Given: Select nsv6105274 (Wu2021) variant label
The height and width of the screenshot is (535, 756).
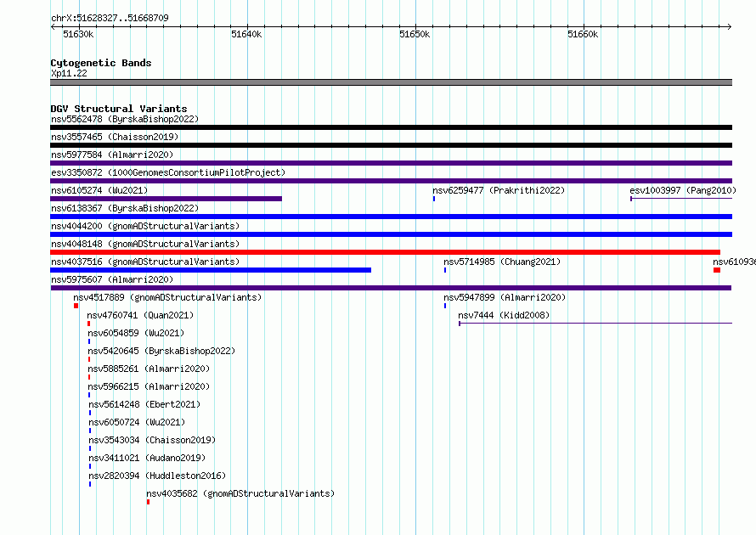Looking at the screenshot, I should click(99, 190).
